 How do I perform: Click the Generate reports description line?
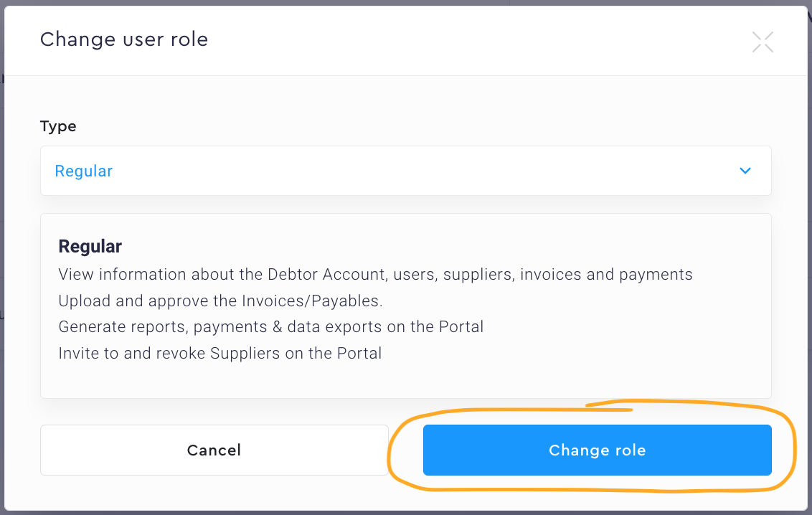[271, 327]
